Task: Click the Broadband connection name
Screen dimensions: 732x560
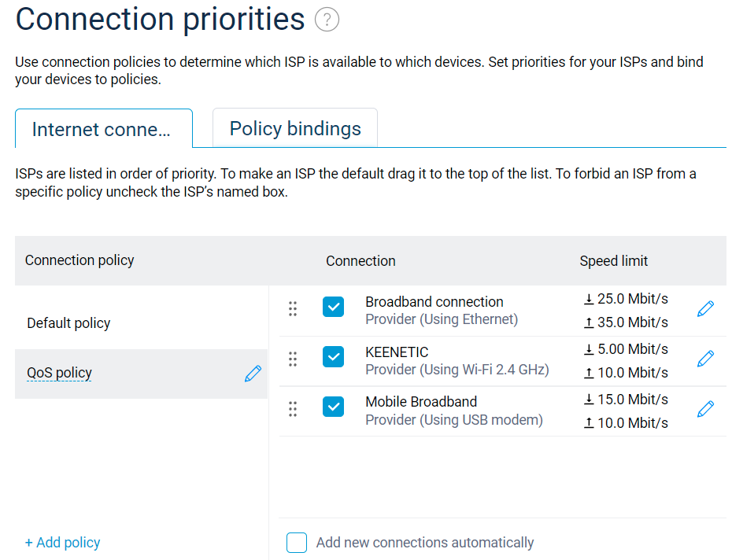Action: pyautogui.click(x=434, y=302)
